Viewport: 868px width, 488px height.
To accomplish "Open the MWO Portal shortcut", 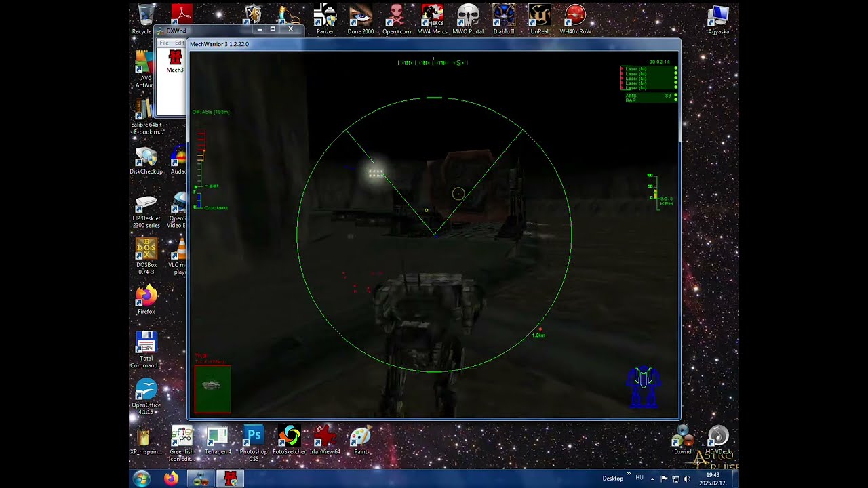I will click(x=468, y=18).
